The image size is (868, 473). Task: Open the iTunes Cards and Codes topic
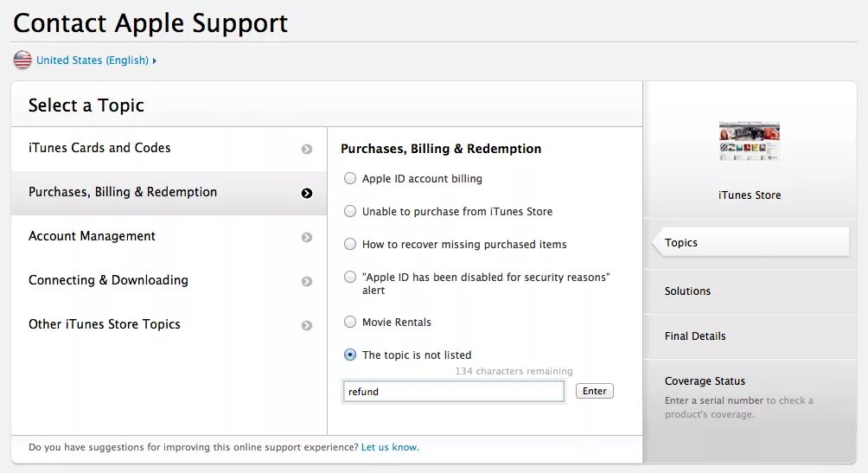pyautogui.click(x=169, y=149)
